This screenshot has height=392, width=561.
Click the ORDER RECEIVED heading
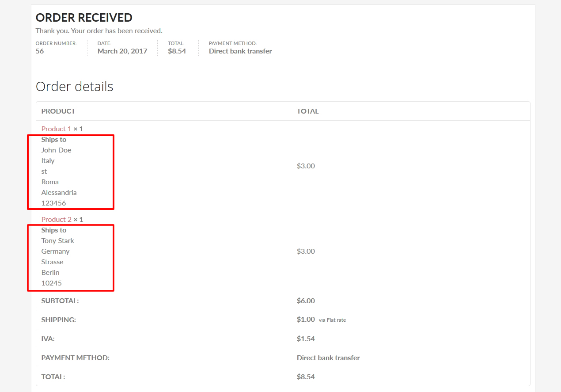[84, 18]
